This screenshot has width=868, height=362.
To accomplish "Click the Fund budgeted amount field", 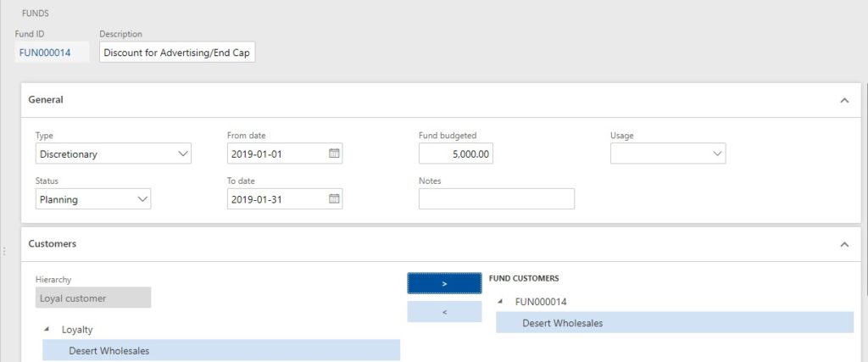I will (x=456, y=154).
